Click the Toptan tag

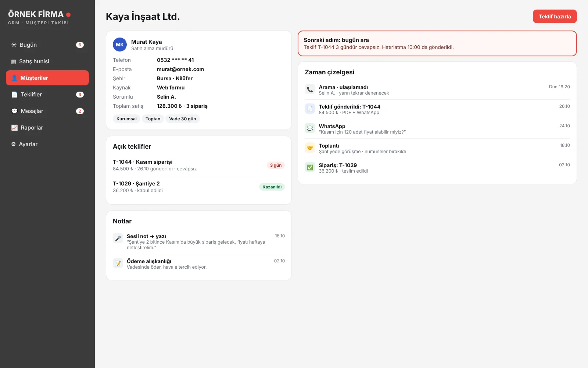click(x=153, y=119)
